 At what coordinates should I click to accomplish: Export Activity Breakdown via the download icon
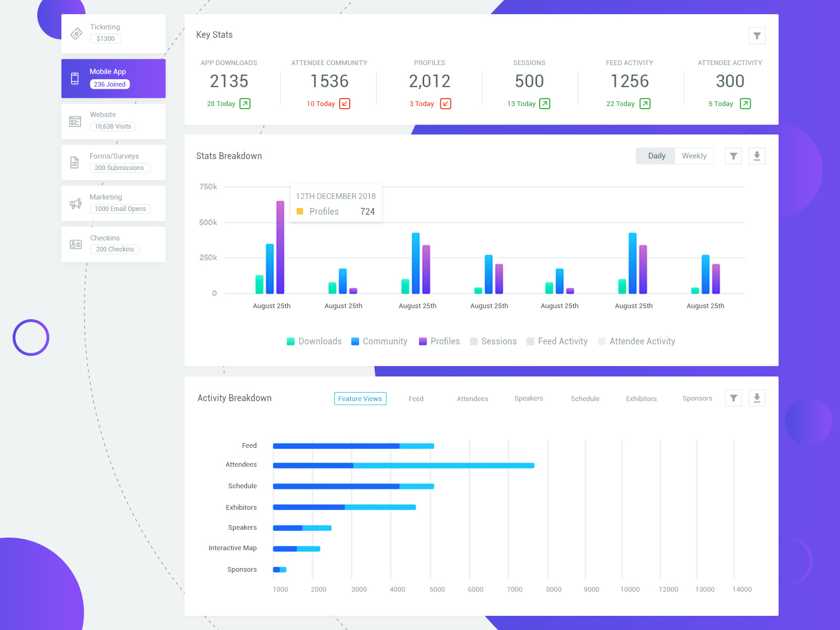pos(757,398)
